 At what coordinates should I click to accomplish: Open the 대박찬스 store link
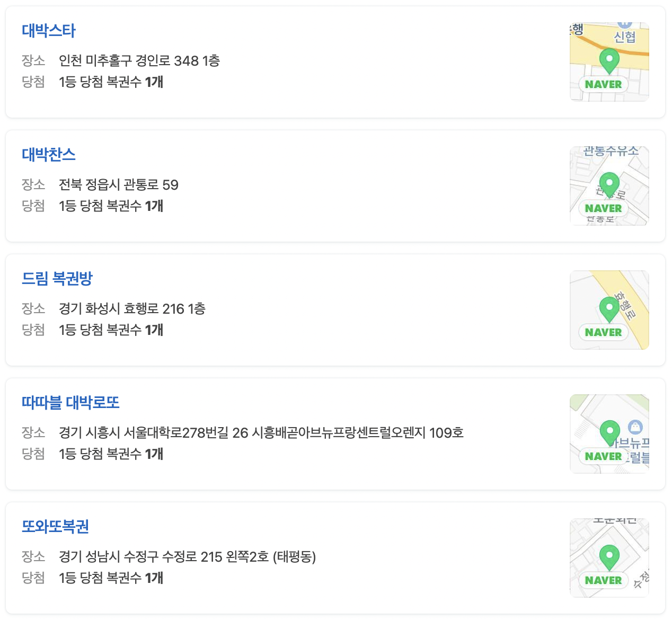pos(49,155)
